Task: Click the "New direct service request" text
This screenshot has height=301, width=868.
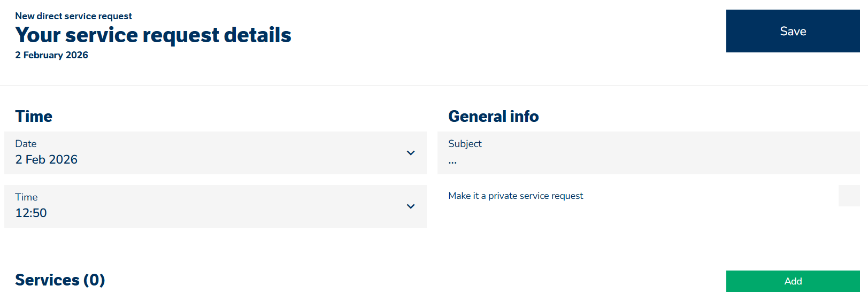Action: 73,16
